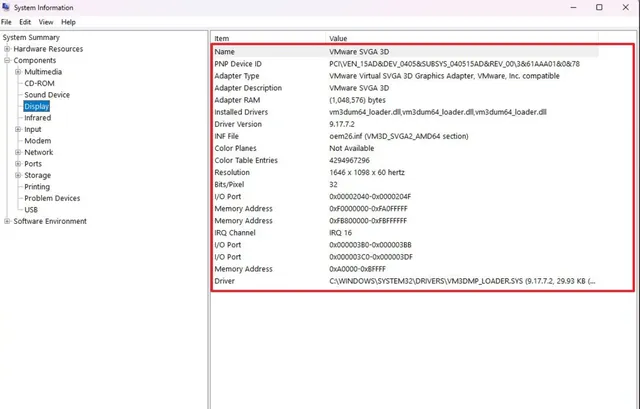This screenshot has width=640, height=409.
Task: Select the highlighted Display tree item
Action: pos(37,107)
